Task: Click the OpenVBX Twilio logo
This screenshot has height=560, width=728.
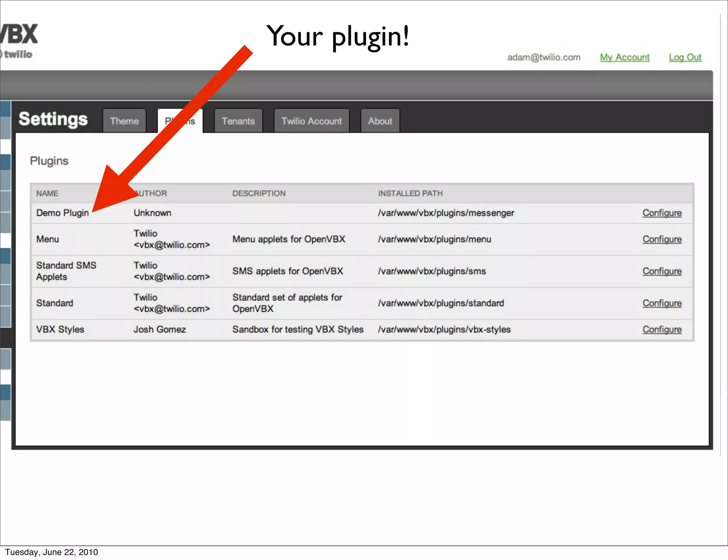Action: pyautogui.click(x=18, y=41)
